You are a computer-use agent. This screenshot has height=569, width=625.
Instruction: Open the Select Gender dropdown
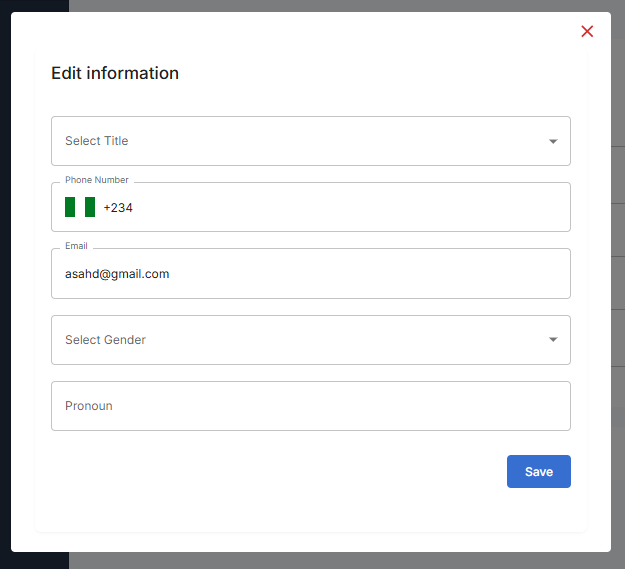click(x=310, y=340)
